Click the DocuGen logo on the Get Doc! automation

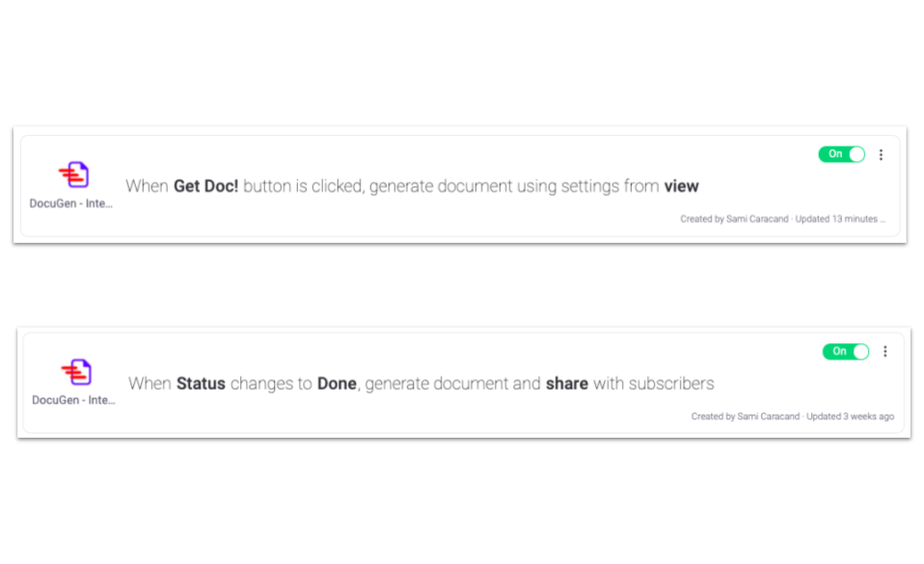point(73,175)
